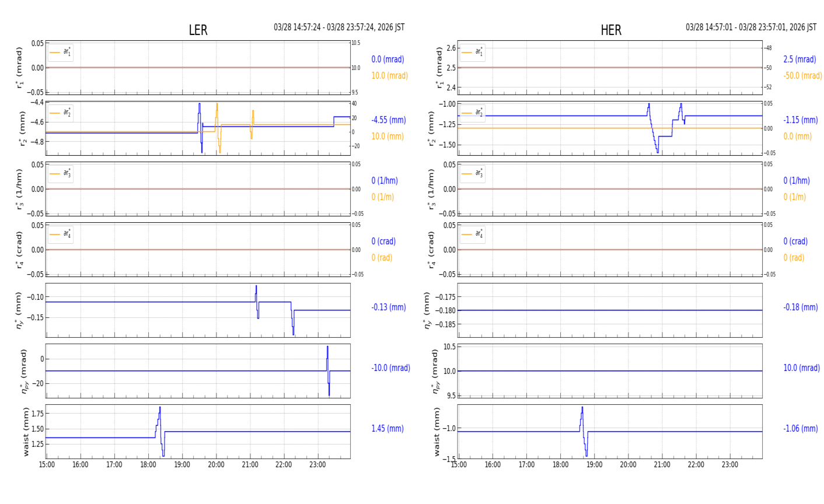Click the 21:00 tick on the LER time axis

[250, 465]
